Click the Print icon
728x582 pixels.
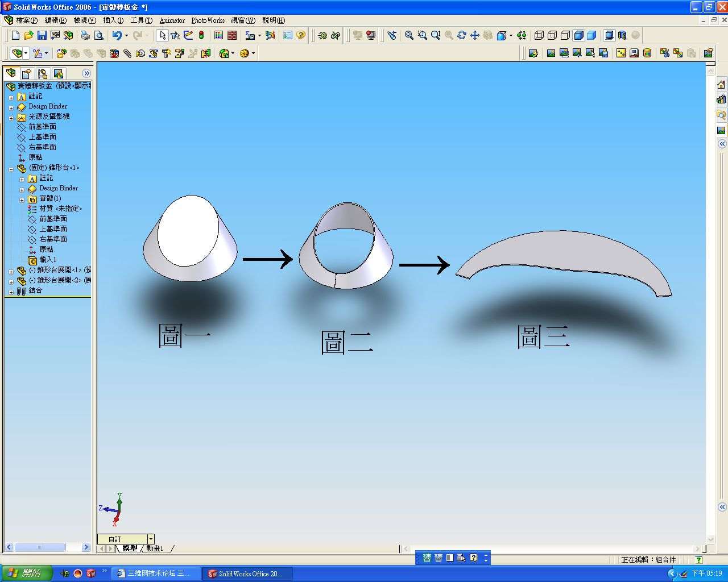point(85,35)
